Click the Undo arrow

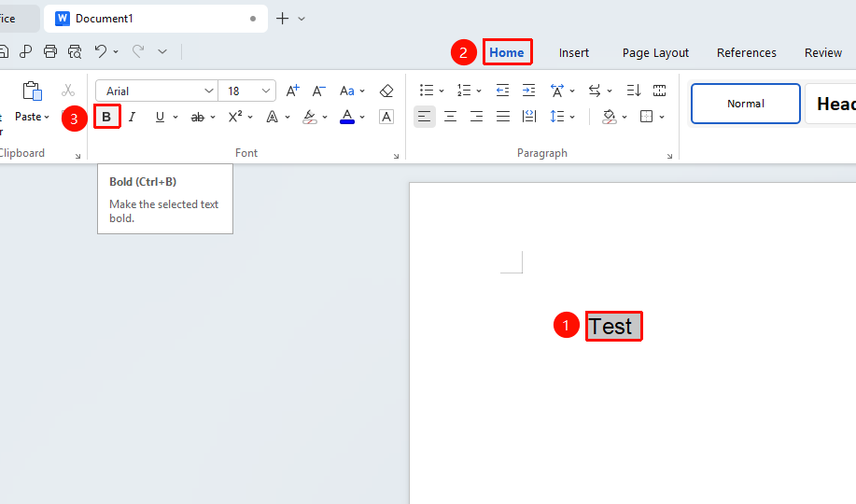tap(101, 51)
